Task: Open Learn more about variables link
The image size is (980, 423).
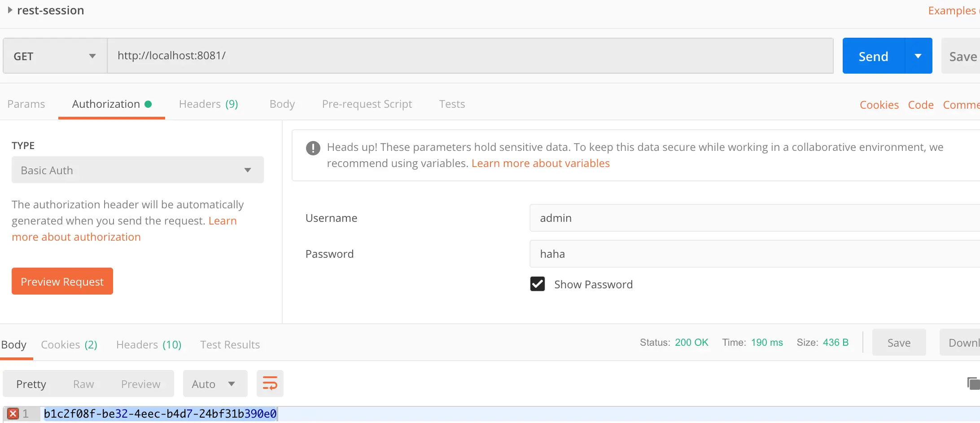Action: [x=540, y=163]
